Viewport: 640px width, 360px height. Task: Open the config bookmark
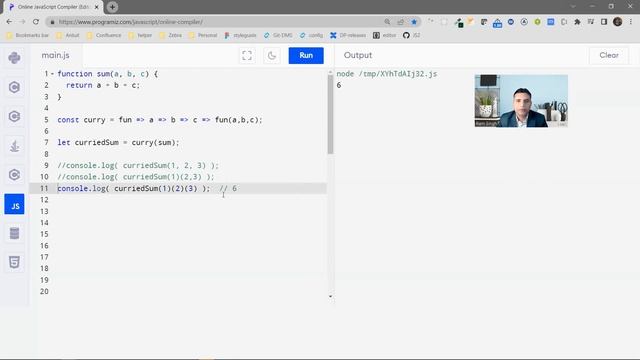[x=311, y=36]
